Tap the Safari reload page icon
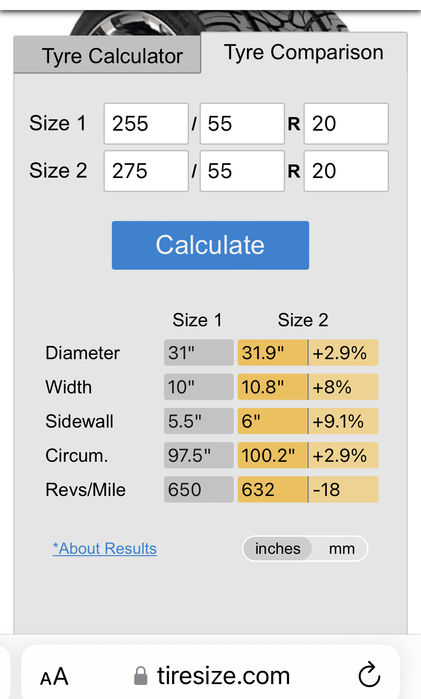This screenshot has width=421, height=699. tap(369, 674)
